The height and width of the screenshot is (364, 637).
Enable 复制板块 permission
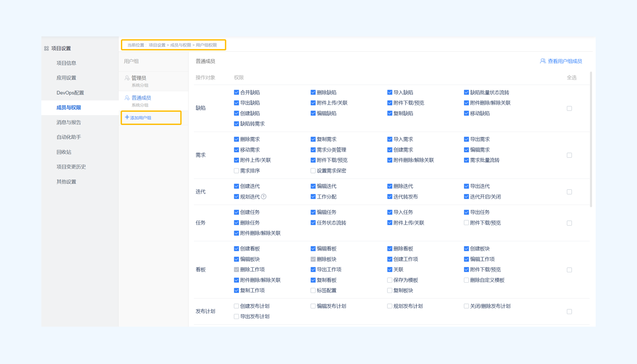[x=390, y=290]
